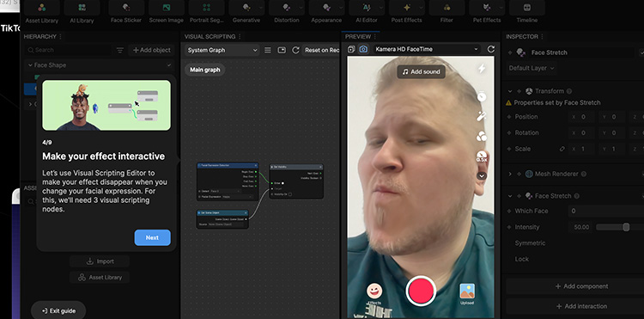Click Next in the guide

[152, 237]
